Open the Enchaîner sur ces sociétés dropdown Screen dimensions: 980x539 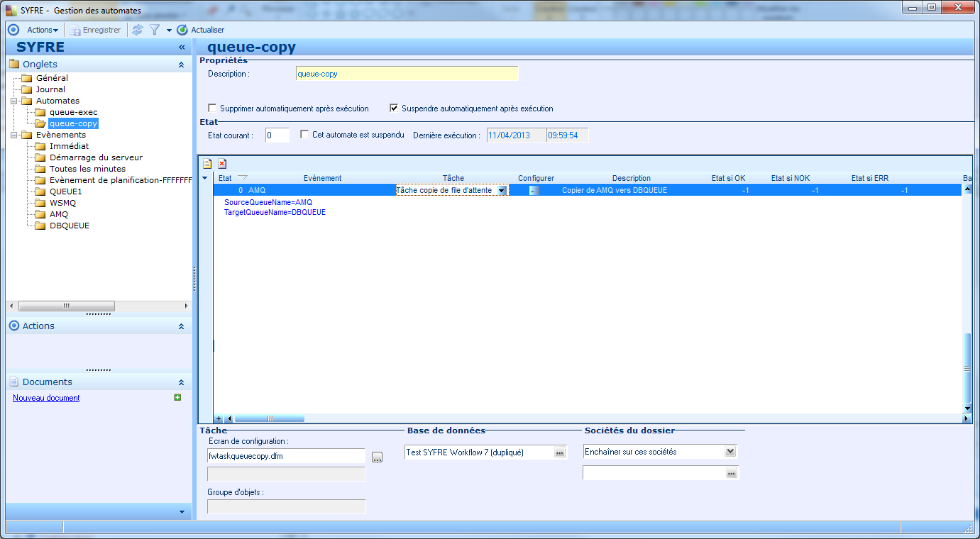[730, 452]
